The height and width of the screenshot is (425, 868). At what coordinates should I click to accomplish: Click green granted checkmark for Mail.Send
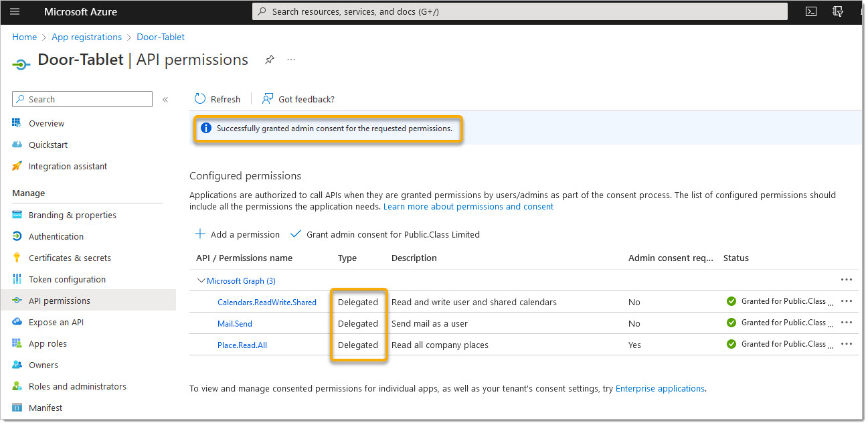731,323
